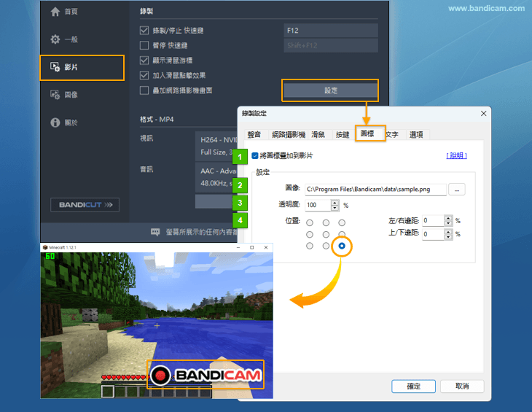532x412 pixels.
Task: Switch to the Text (文字) tab
Action: pyautogui.click(x=392, y=135)
